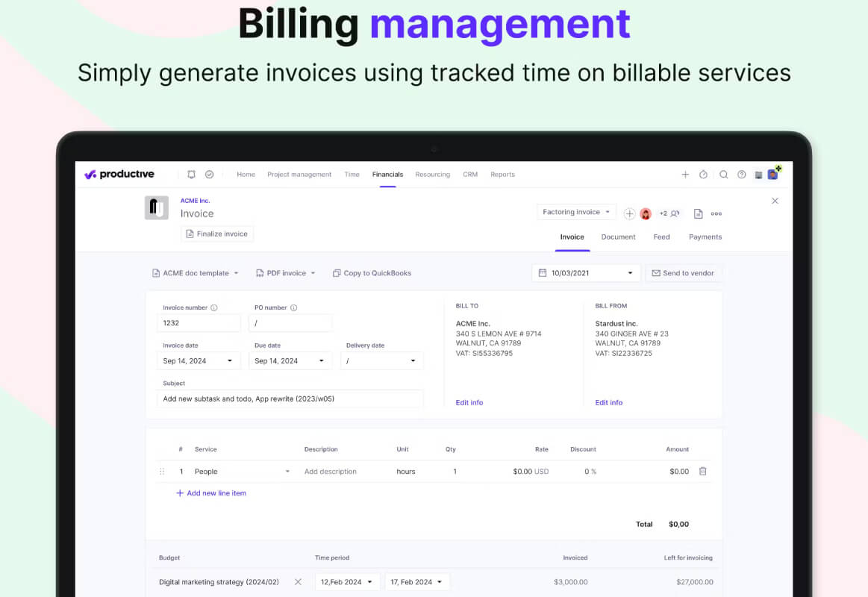Open the timer stopwatch icon

703,175
